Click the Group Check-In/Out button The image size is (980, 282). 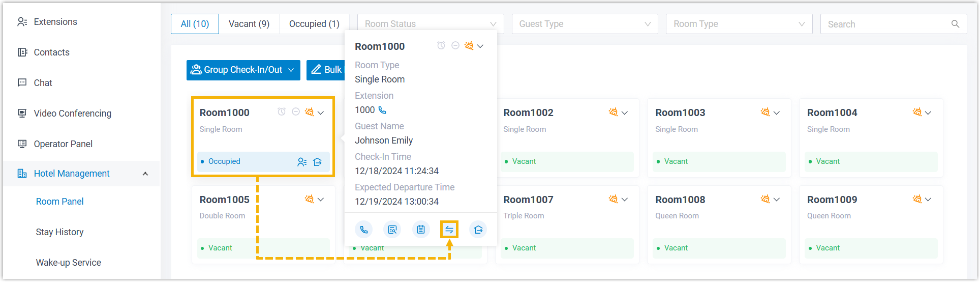(x=243, y=70)
